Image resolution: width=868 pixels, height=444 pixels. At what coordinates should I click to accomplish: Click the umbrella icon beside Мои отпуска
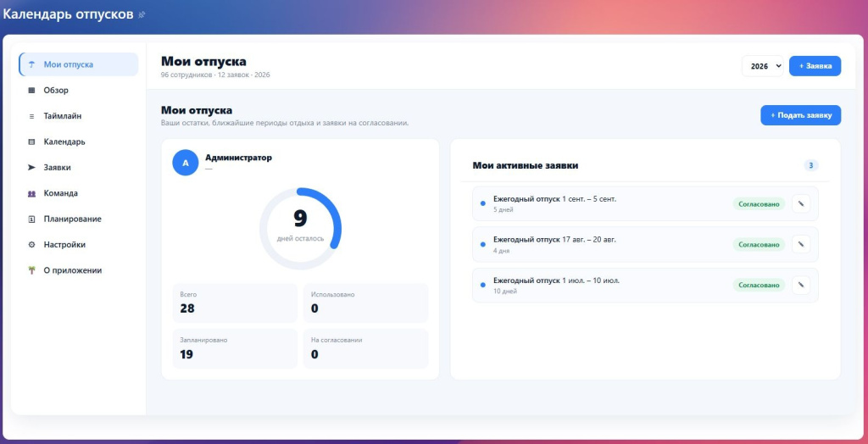coord(31,64)
